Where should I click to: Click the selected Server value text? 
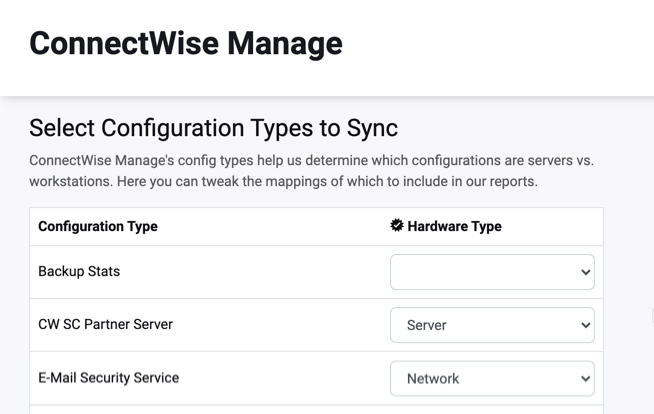[427, 325]
